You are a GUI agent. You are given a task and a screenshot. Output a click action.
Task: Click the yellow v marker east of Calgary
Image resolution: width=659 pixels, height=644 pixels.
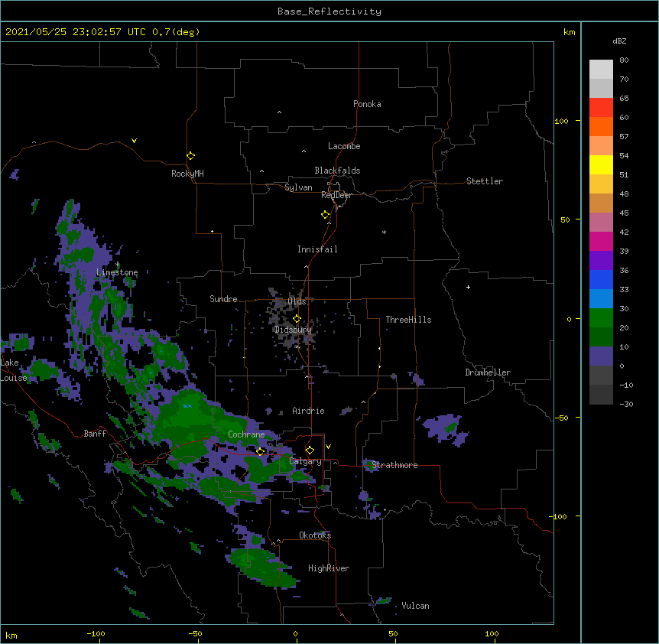328,447
